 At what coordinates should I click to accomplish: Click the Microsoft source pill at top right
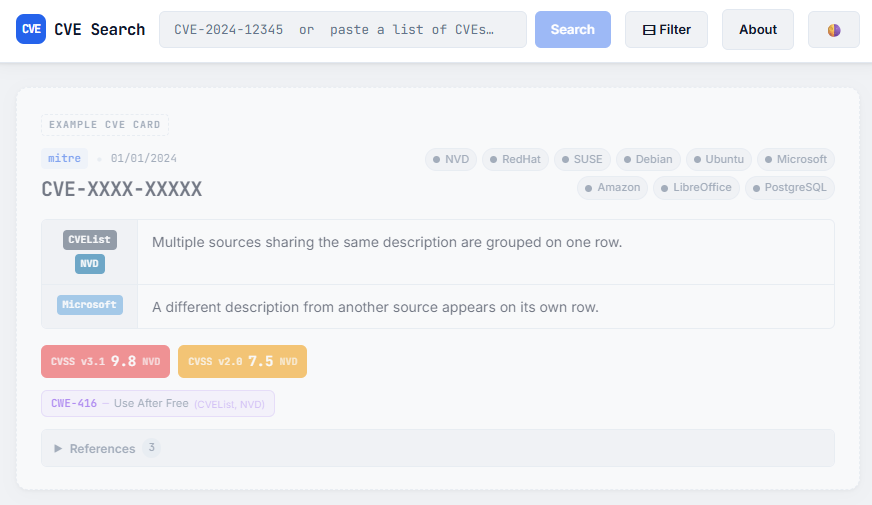click(796, 160)
